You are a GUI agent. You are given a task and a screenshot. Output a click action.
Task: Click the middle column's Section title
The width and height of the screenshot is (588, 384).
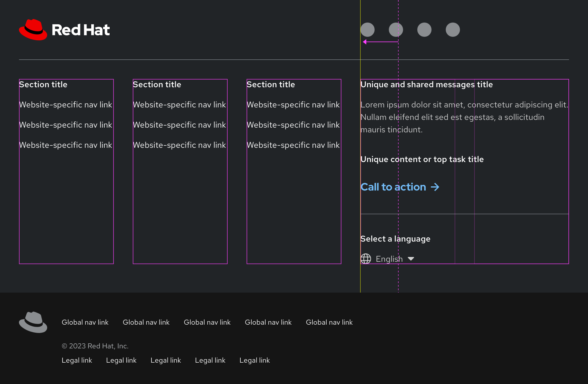click(157, 85)
